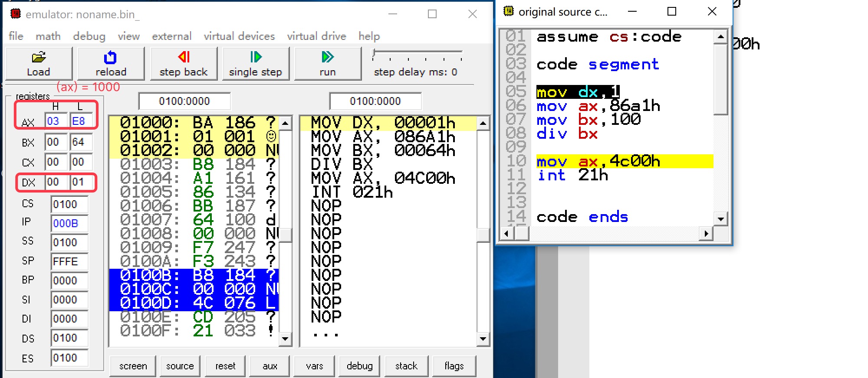Click the DS register field
Image resolution: width=868 pixels, height=378 pixels.
(x=69, y=338)
